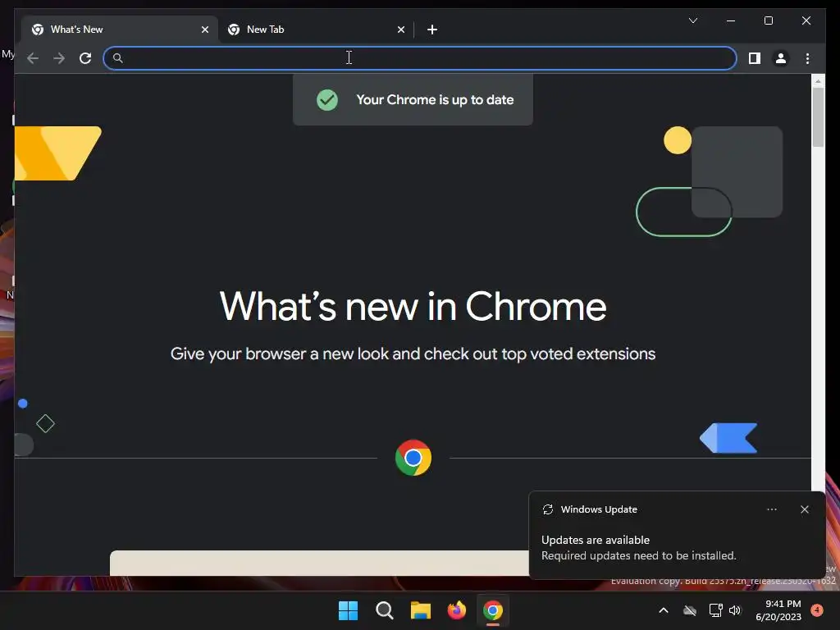Click the scrollbar up arrow

click(818, 81)
